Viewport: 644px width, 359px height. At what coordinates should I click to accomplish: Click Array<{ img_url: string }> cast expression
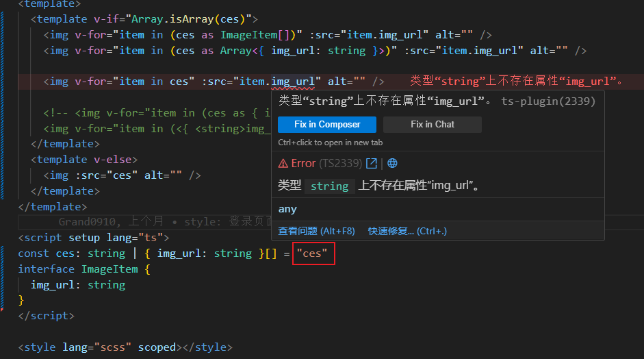click(302, 51)
